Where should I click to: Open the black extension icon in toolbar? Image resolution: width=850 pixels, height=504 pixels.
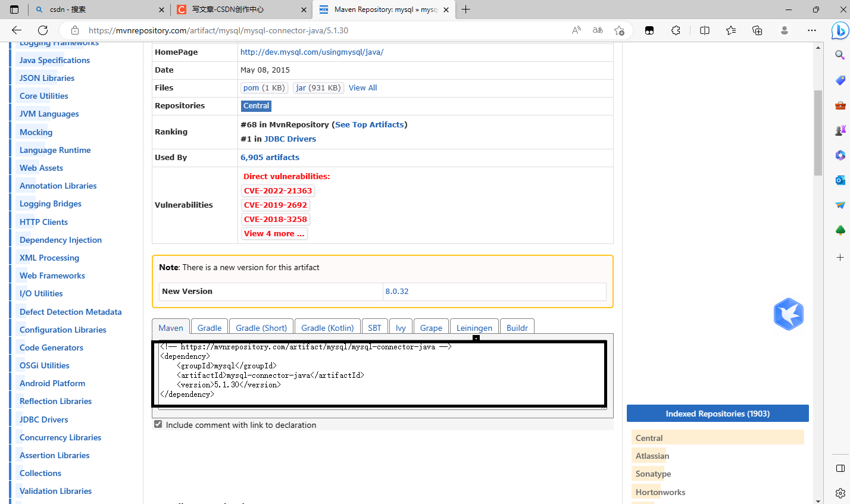(x=649, y=30)
